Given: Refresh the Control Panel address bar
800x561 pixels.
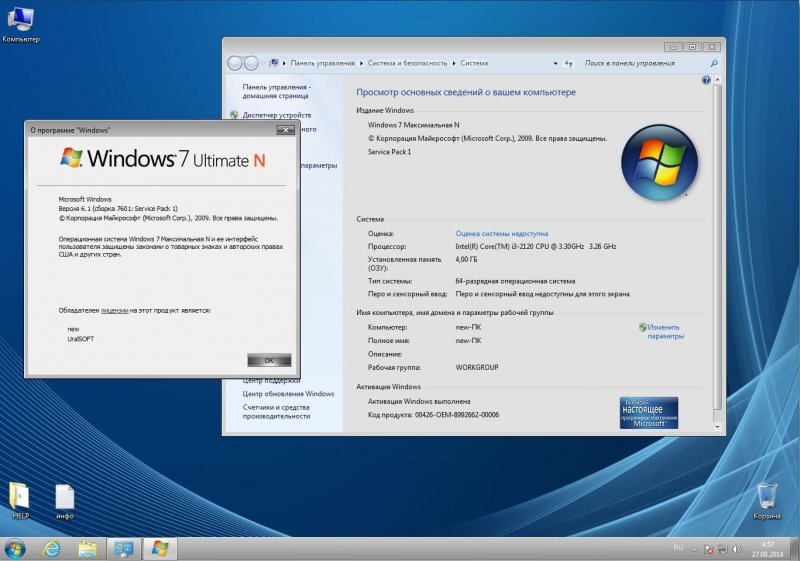Looking at the screenshot, I should [569, 64].
